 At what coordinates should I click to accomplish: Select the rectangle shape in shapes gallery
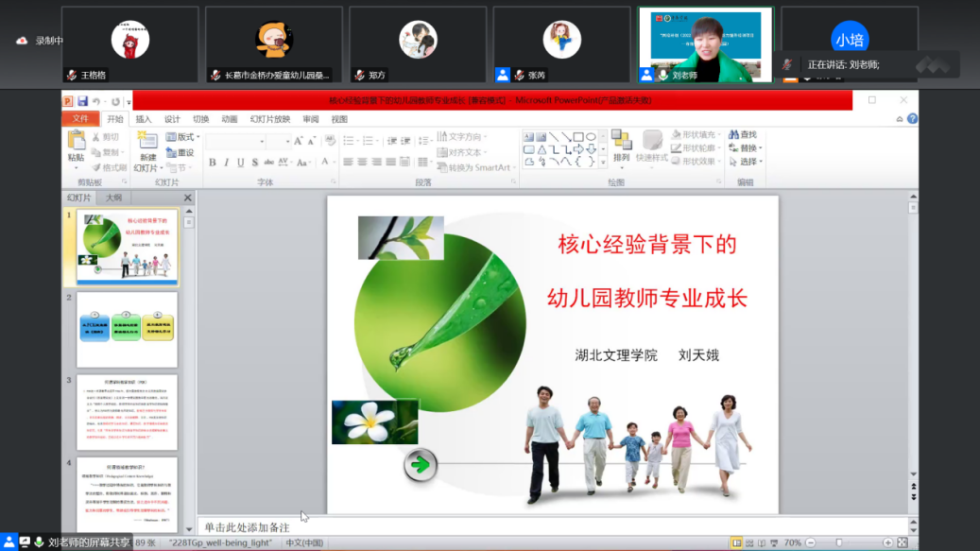577,137
